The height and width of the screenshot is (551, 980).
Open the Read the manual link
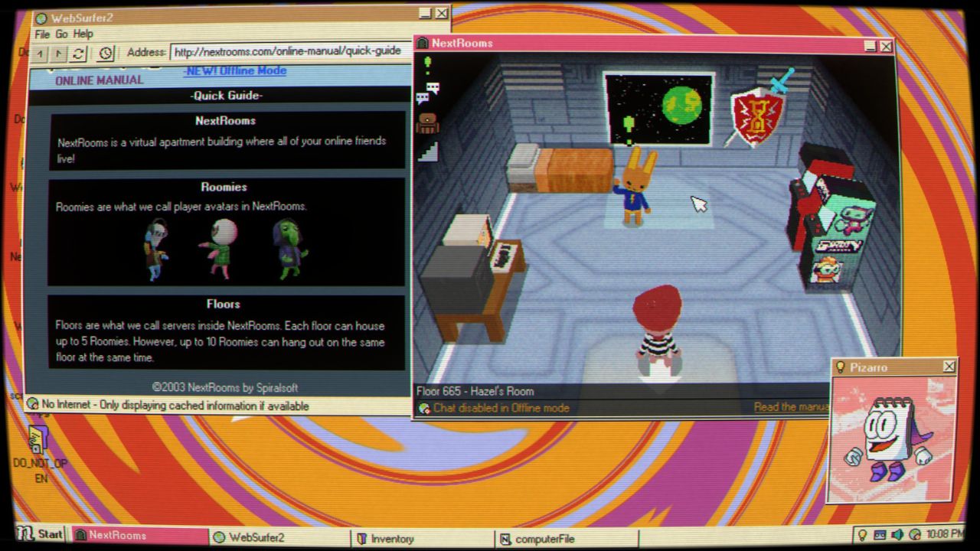(791, 407)
